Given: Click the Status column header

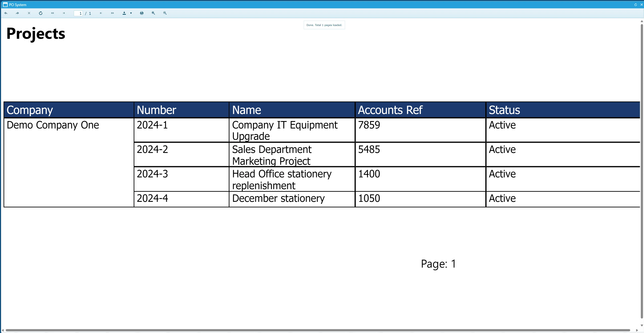Looking at the screenshot, I should point(563,110).
